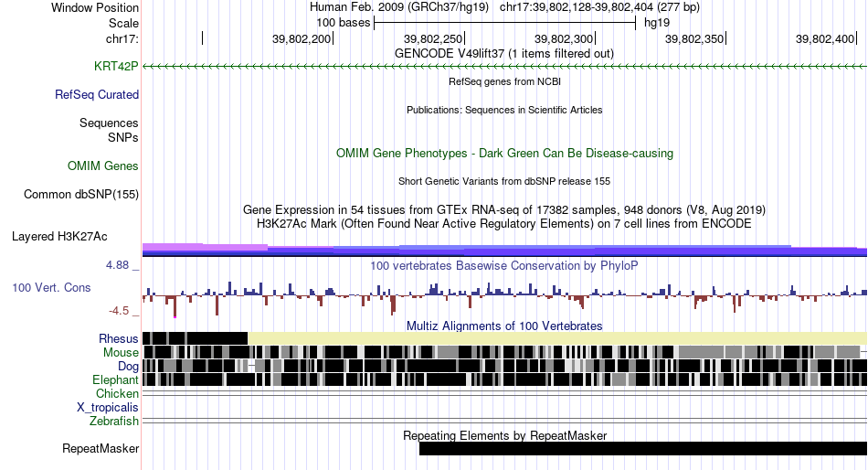Select the OMIM Genes track label
Screen dimensions: 868x470
click(x=103, y=166)
